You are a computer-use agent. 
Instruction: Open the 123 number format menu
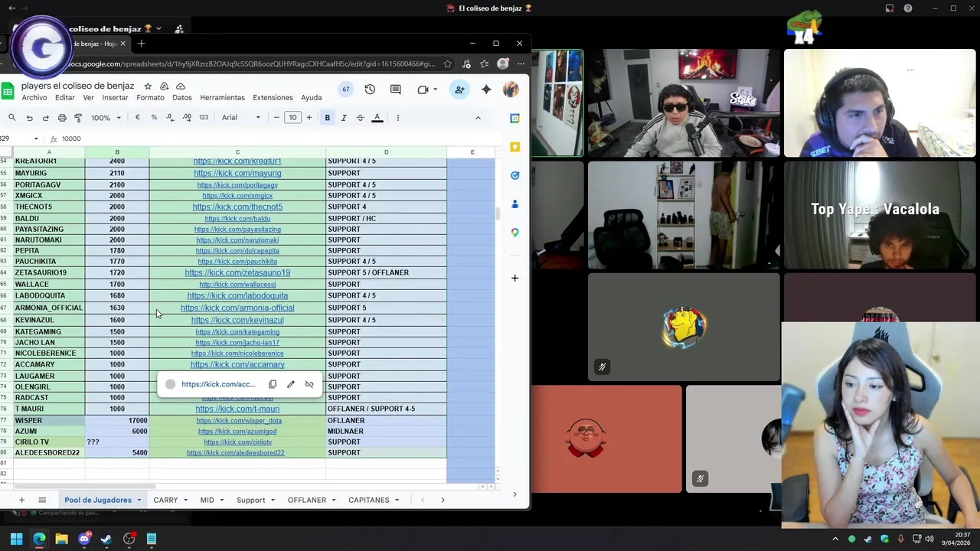(203, 118)
